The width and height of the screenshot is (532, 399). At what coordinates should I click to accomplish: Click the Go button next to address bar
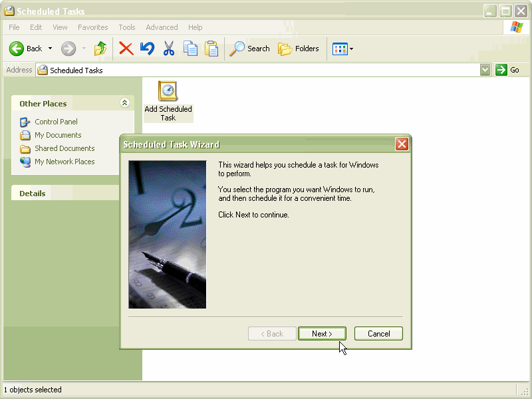click(507, 70)
